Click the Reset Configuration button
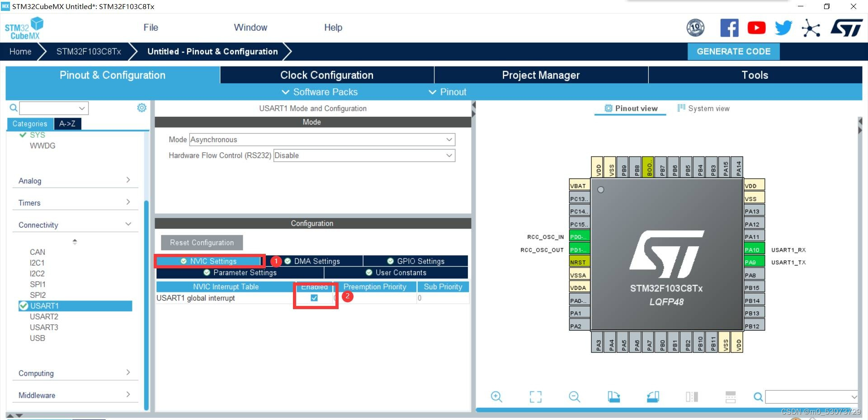This screenshot has height=420, width=868. tap(202, 243)
